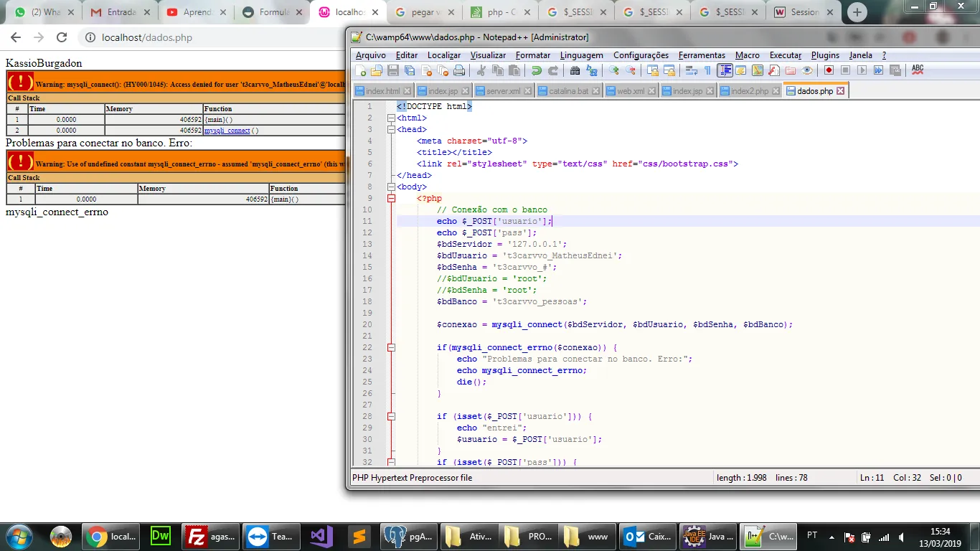Reload the localhost page in Chrome
The image size is (980, 551).
tap(62, 37)
